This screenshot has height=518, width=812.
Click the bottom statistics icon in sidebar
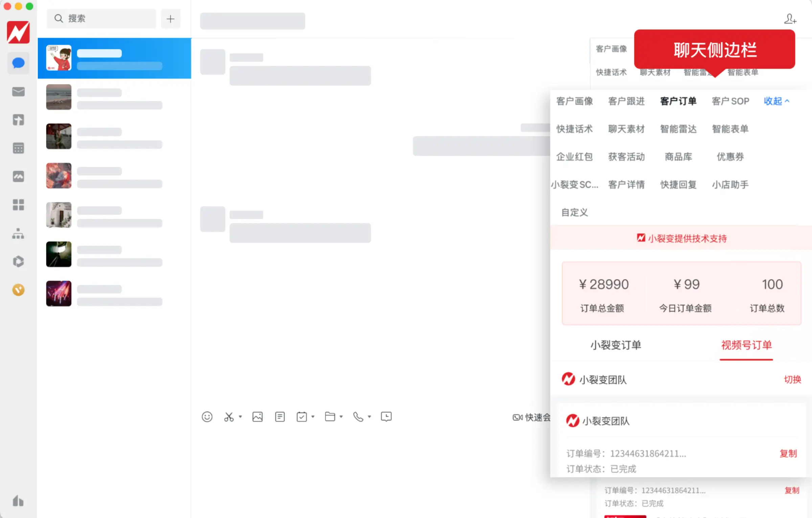point(18,501)
